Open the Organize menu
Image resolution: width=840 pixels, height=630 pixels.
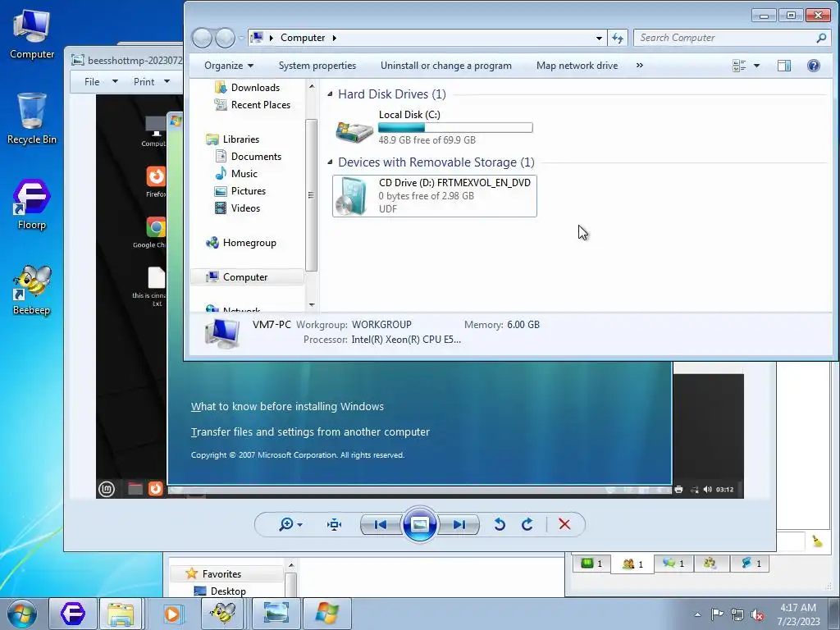pyautogui.click(x=229, y=66)
